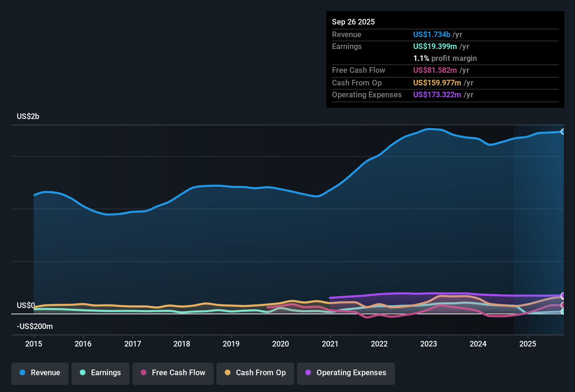Viewport: 575px width, 392px height.
Task: Select the Free Cash Flow row in tooltip
Action: [x=445, y=70]
